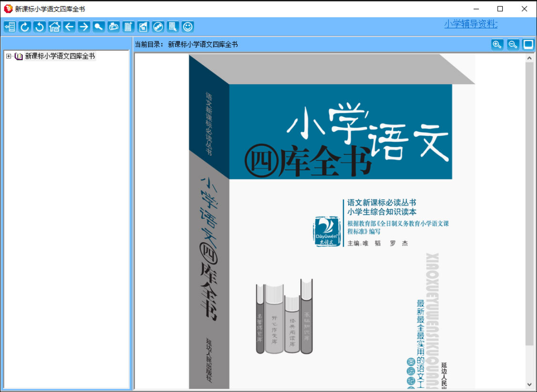The height and width of the screenshot is (392, 537).
Task: Click the save/export page icon
Action: click(x=143, y=27)
